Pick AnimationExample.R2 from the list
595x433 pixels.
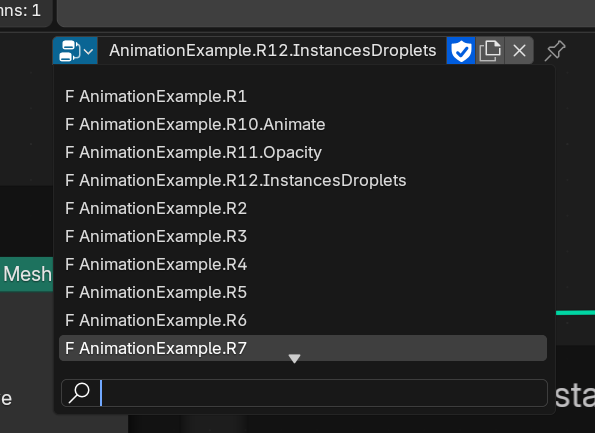coord(303,208)
